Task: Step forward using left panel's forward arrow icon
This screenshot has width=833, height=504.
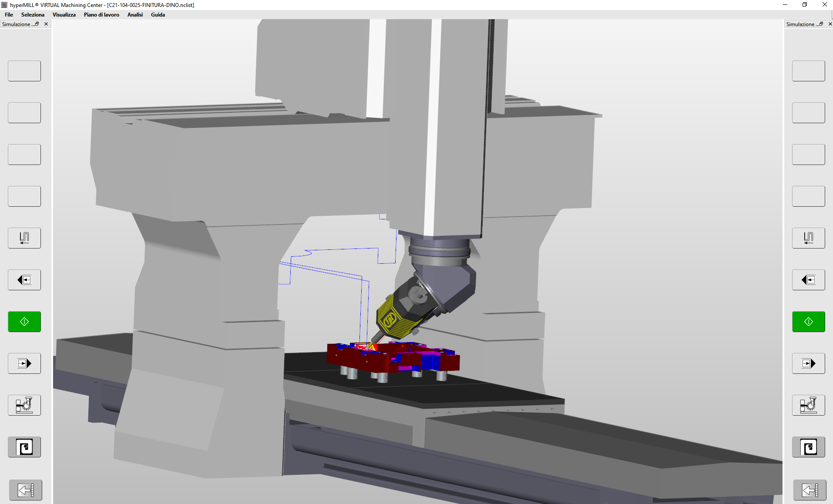Action: coord(24,363)
